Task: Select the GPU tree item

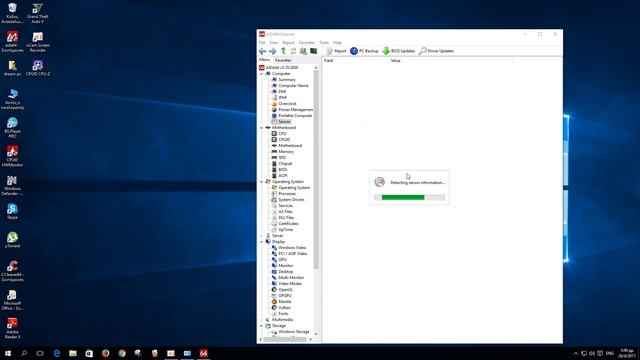Action: (282, 260)
